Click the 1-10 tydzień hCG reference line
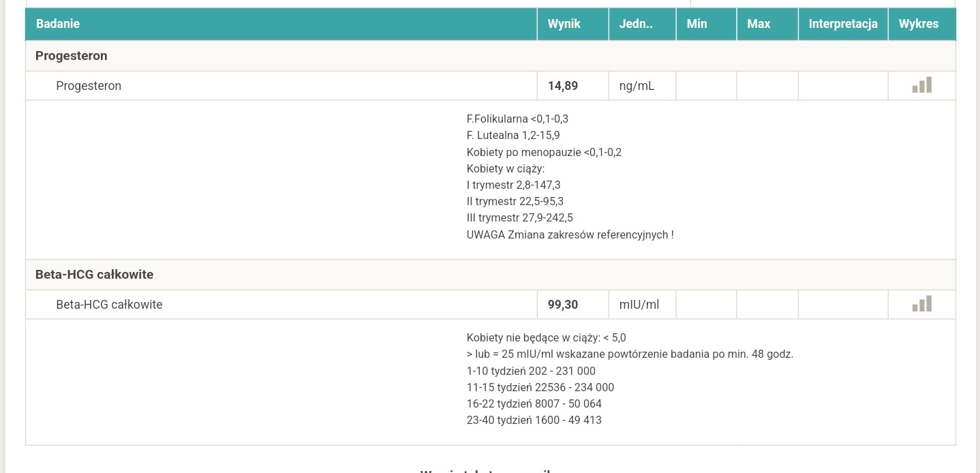 tap(530, 371)
